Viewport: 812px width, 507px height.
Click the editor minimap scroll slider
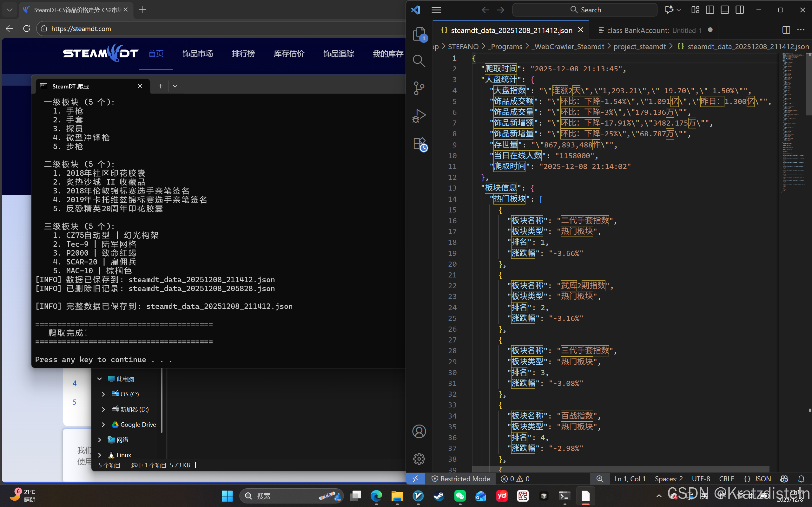(808, 84)
